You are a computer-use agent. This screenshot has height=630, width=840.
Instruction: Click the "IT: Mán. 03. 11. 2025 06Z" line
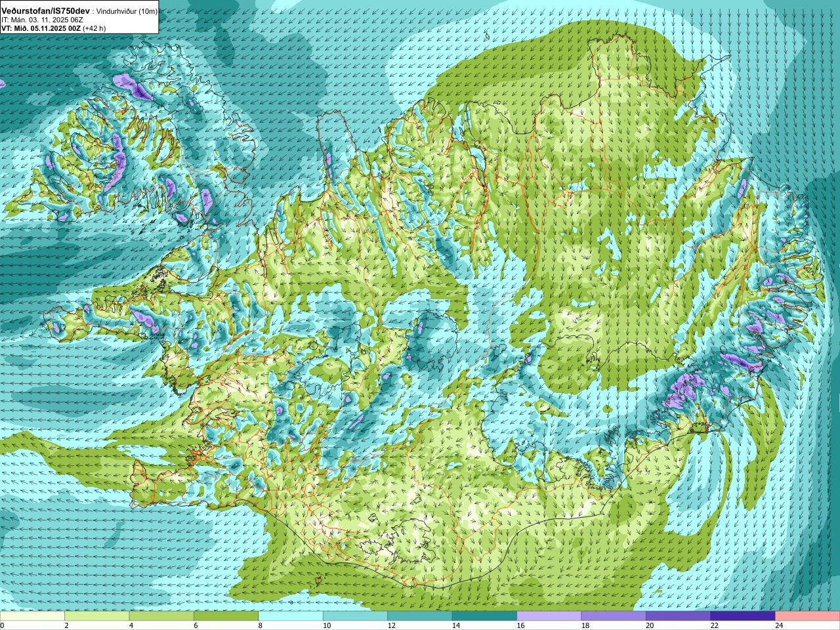click(x=41, y=20)
